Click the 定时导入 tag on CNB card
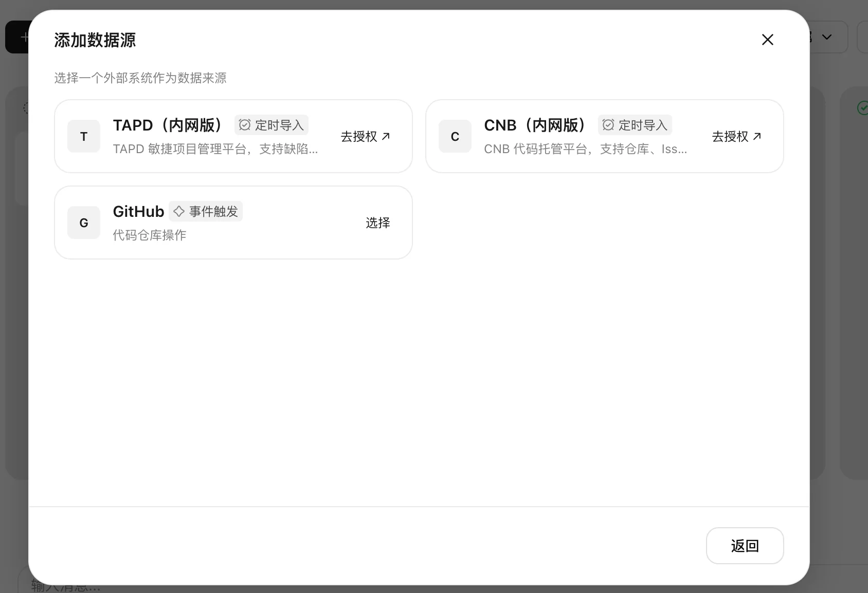This screenshot has height=593, width=868. (x=635, y=125)
